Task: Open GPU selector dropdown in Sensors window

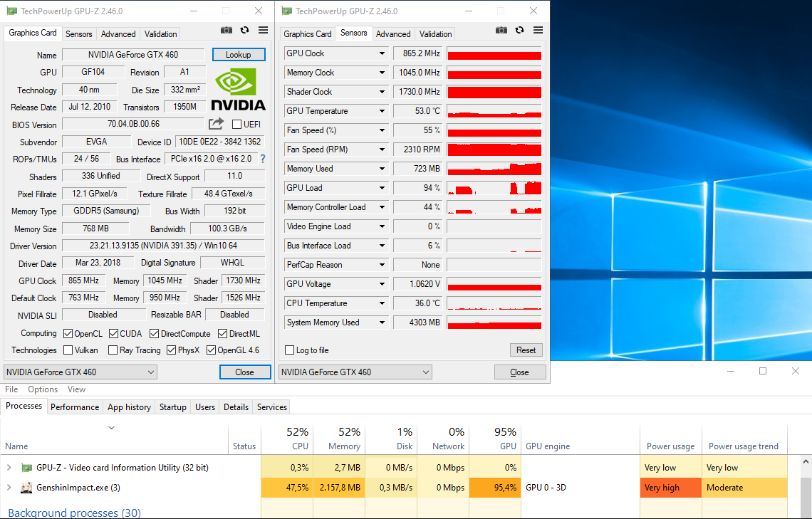Action: coord(355,372)
